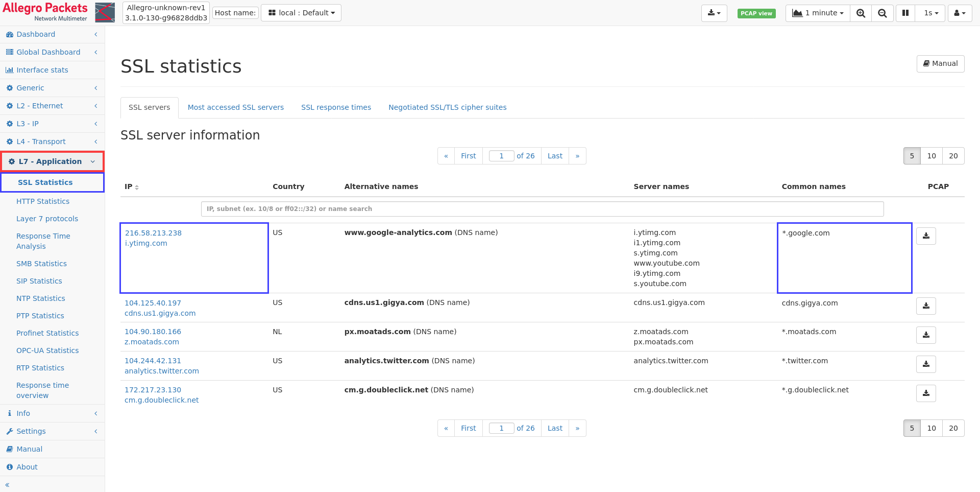Show 10 rows per page at top
This screenshot has height=492, width=980.
(932, 156)
